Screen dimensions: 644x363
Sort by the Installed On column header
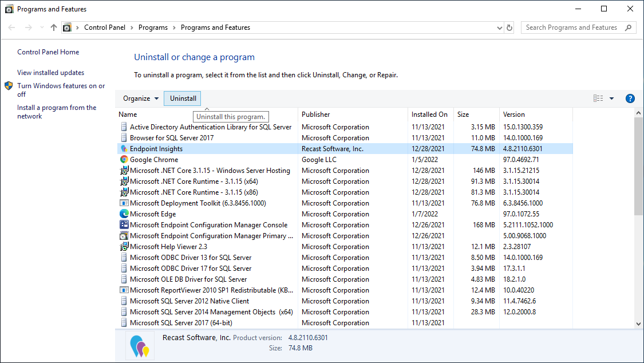point(430,115)
